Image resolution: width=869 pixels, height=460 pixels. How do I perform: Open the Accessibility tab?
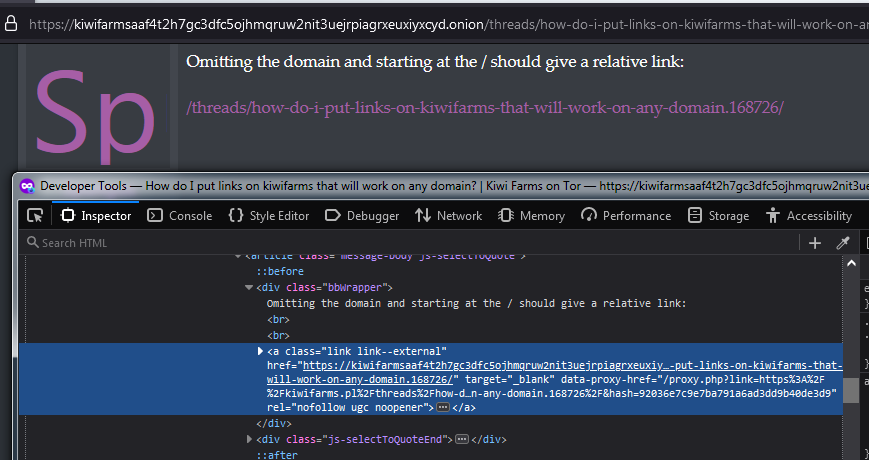pos(809,216)
